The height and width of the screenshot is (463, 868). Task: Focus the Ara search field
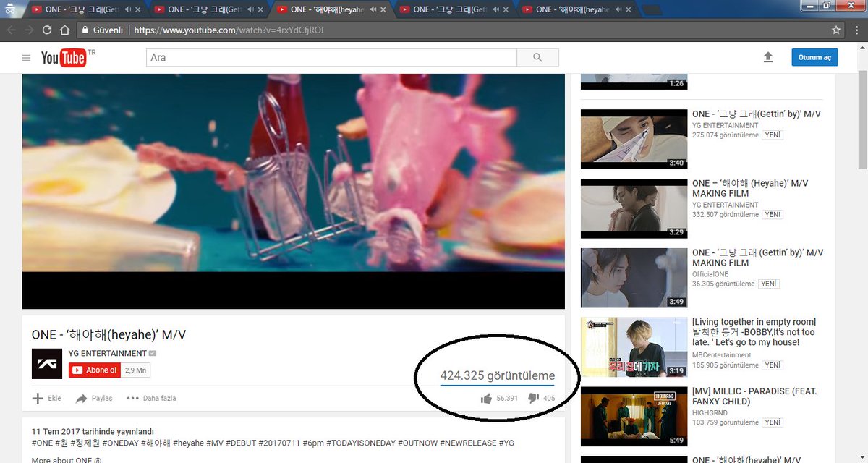pos(331,58)
